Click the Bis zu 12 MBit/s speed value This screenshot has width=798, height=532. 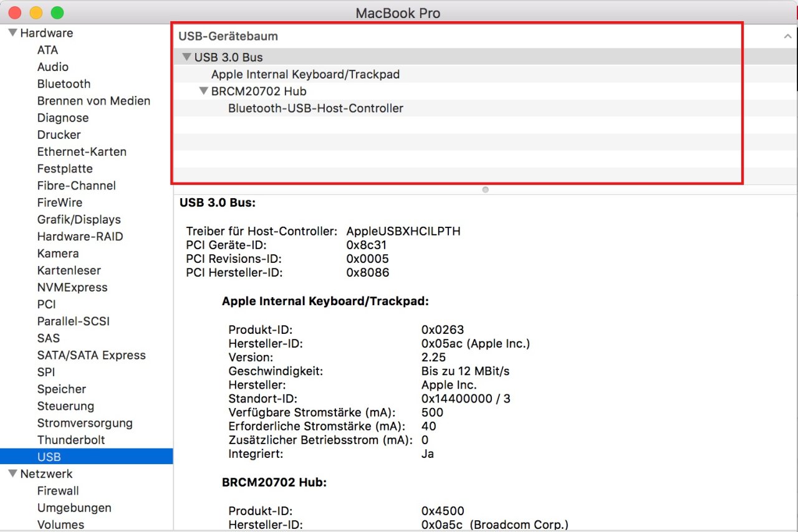(x=466, y=371)
